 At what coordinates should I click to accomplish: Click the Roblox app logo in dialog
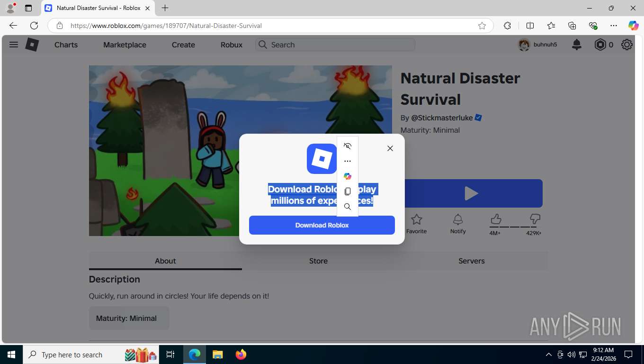pos(322,159)
